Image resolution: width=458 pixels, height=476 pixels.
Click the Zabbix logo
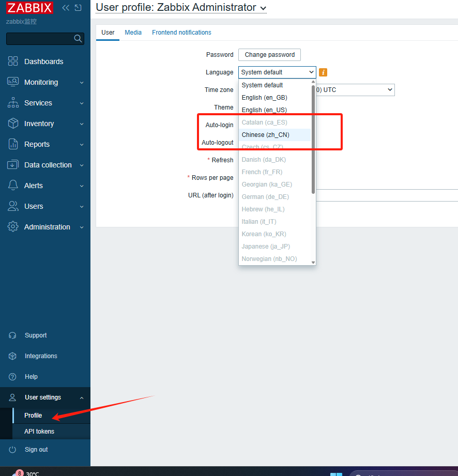29,8
